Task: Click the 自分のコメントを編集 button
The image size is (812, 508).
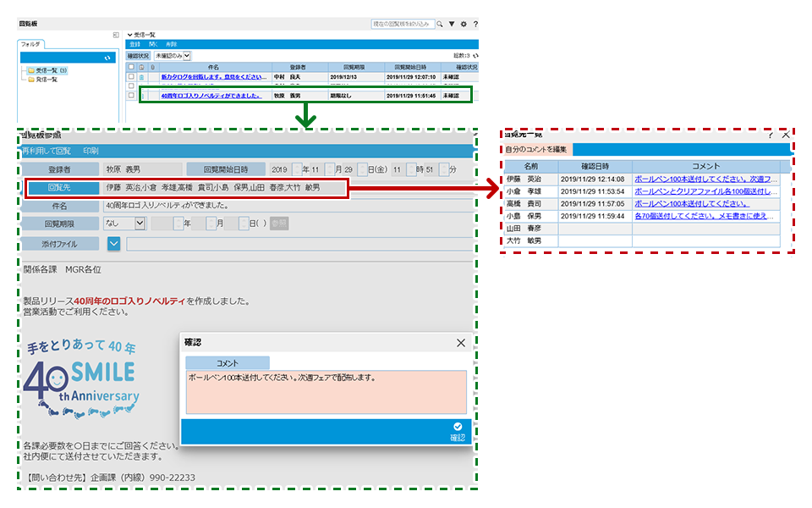Action: tap(536, 149)
